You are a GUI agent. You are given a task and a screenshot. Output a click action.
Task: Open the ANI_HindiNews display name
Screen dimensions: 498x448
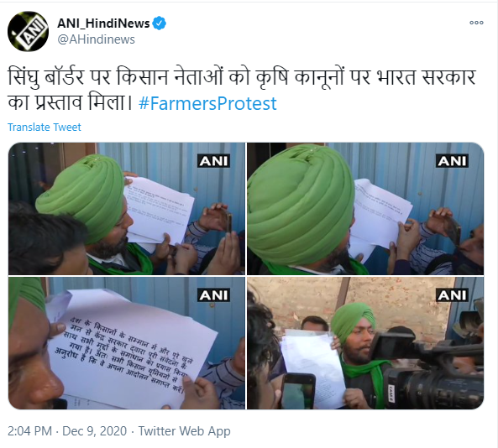[103, 23]
